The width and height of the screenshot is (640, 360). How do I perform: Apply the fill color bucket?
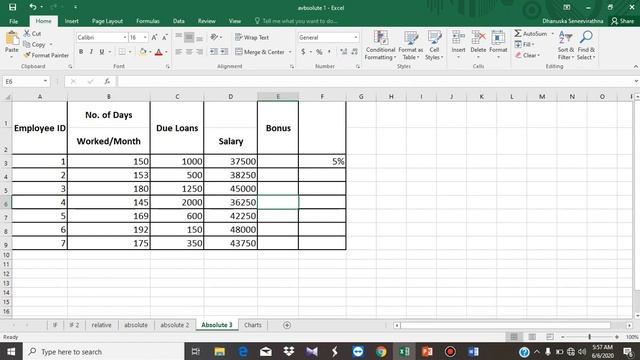[x=143, y=52]
